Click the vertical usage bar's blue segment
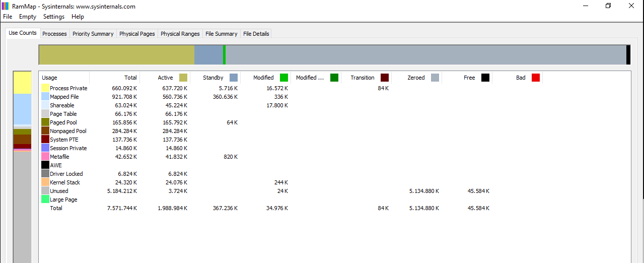This screenshot has height=263, width=644. pos(22,109)
